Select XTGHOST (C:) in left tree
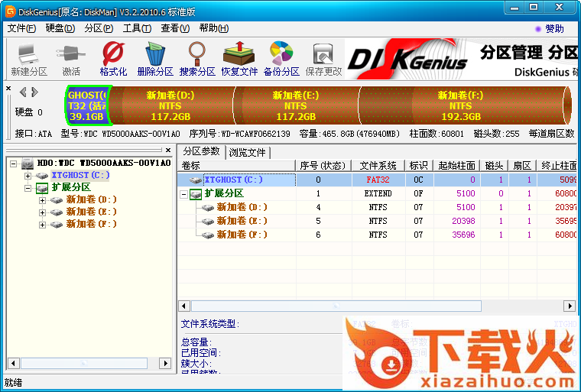Viewport: 581px width, 392px height. [x=80, y=175]
